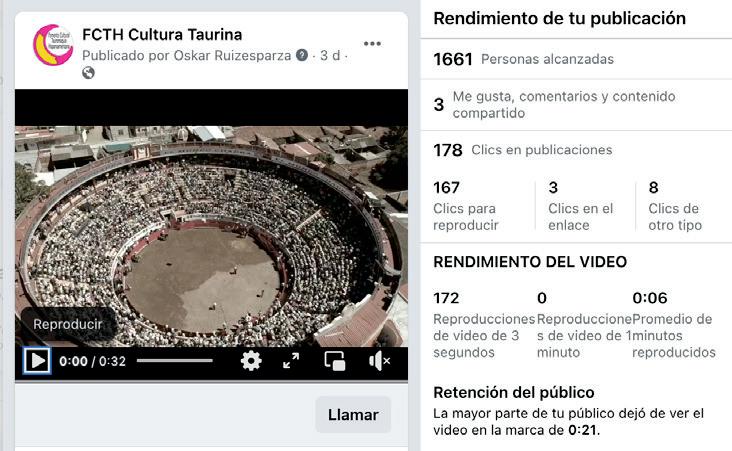Open video settings gear icon
Viewport: 732px width, 451px height.
click(x=251, y=361)
